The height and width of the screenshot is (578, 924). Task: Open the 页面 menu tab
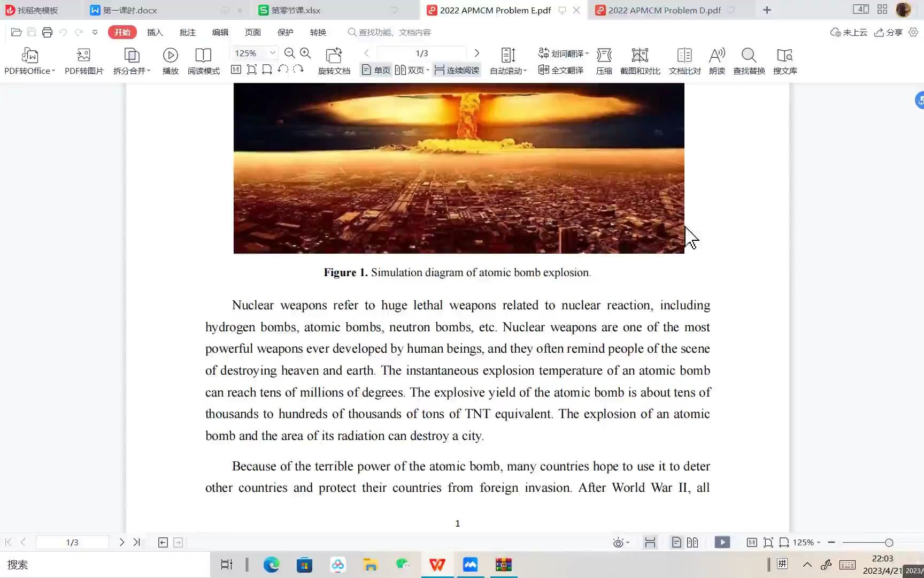[253, 32]
